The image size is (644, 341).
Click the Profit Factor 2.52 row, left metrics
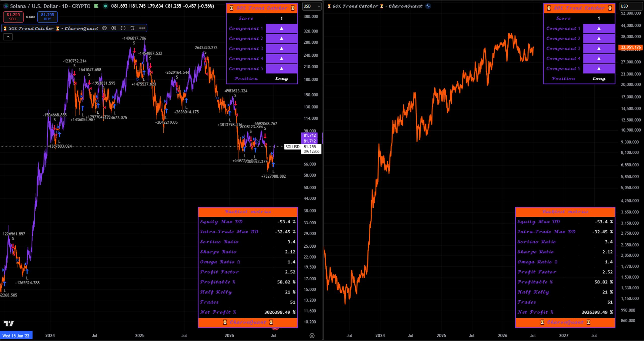248,272
